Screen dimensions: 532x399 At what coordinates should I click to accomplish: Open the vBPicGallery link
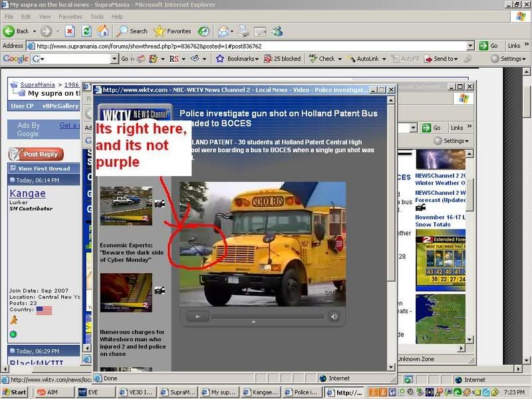pos(60,106)
